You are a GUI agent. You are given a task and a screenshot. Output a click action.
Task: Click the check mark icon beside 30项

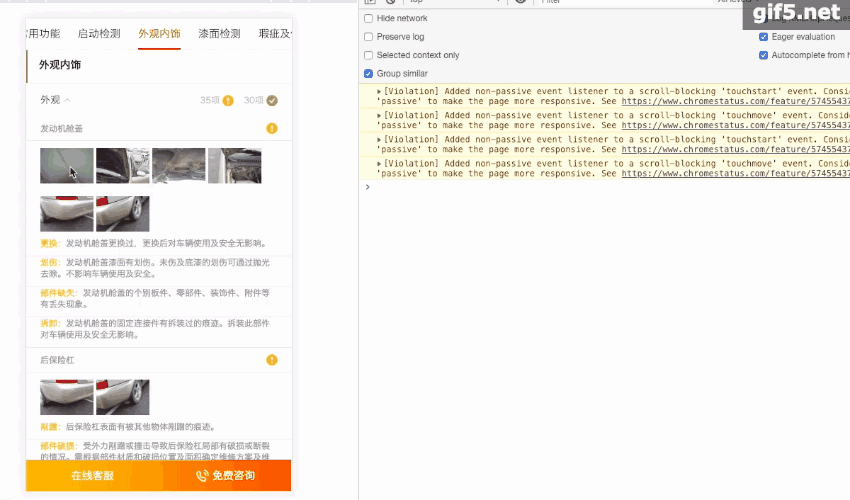[x=272, y=100]
